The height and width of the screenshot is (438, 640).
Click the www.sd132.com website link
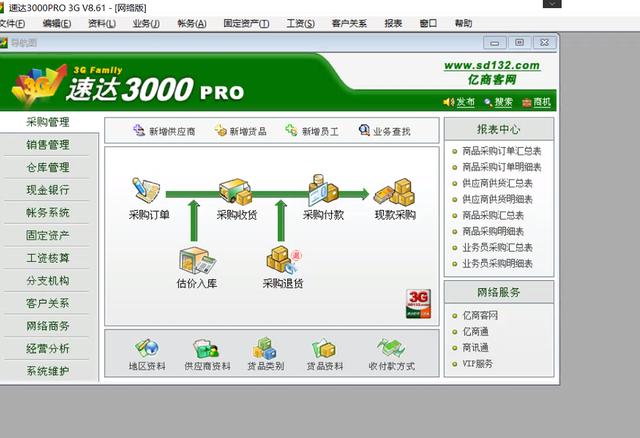(491, 65)
